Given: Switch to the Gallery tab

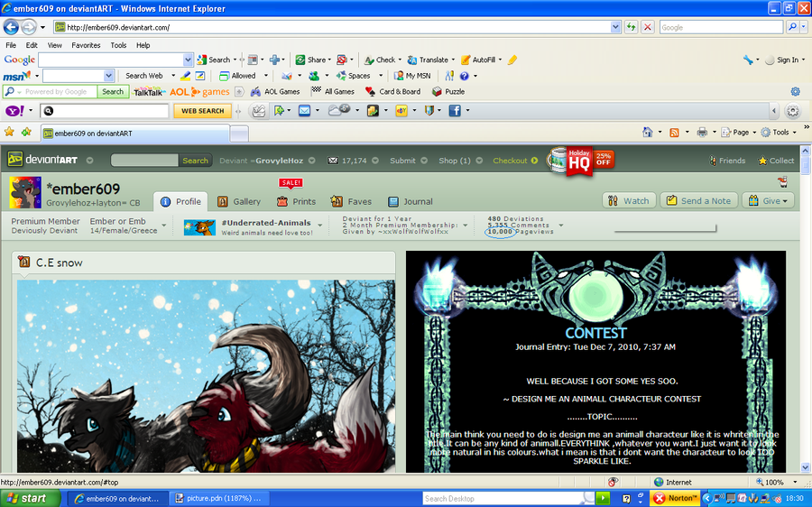Looking at the screenshot, I should 239,201.
